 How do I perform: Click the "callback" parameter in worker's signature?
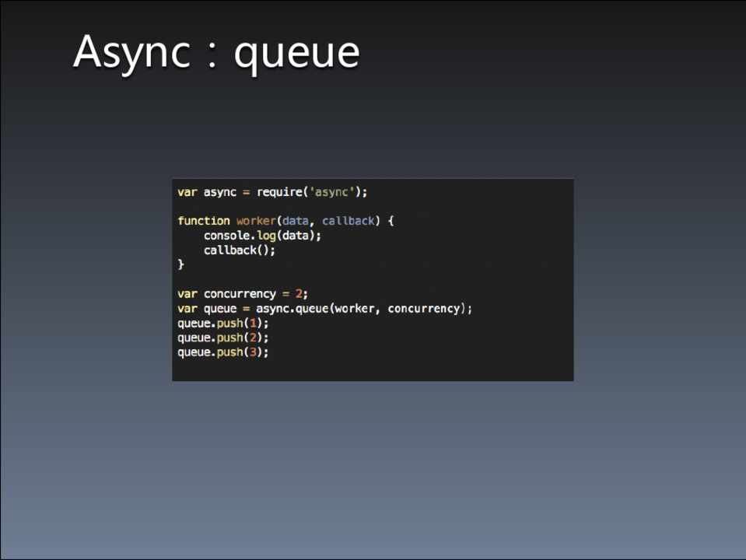click(x=348, y=221)
